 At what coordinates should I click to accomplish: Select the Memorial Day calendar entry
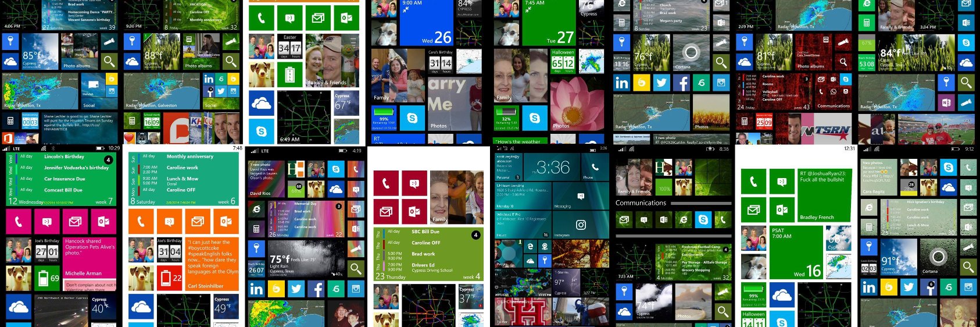[x=305, y=204]
